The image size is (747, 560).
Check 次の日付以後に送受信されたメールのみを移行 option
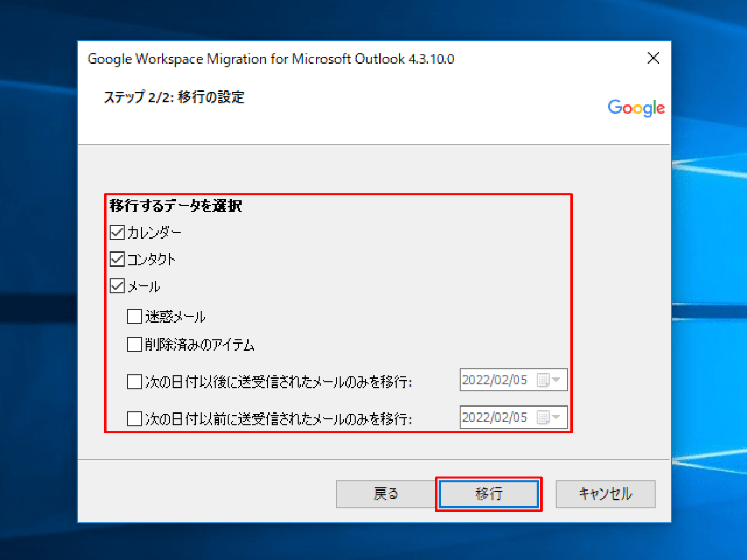tap(135, 381)
